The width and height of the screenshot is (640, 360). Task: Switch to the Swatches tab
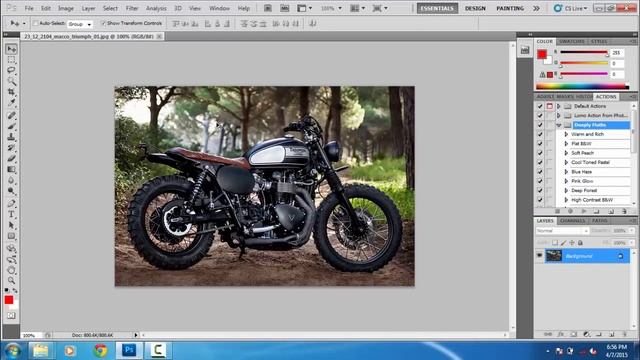pos(571,42)
